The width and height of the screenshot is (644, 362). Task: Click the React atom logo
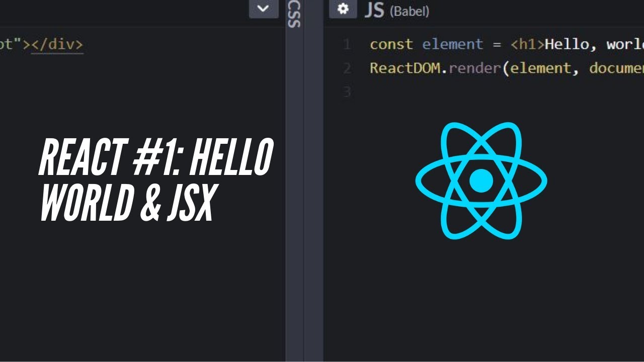481,180
